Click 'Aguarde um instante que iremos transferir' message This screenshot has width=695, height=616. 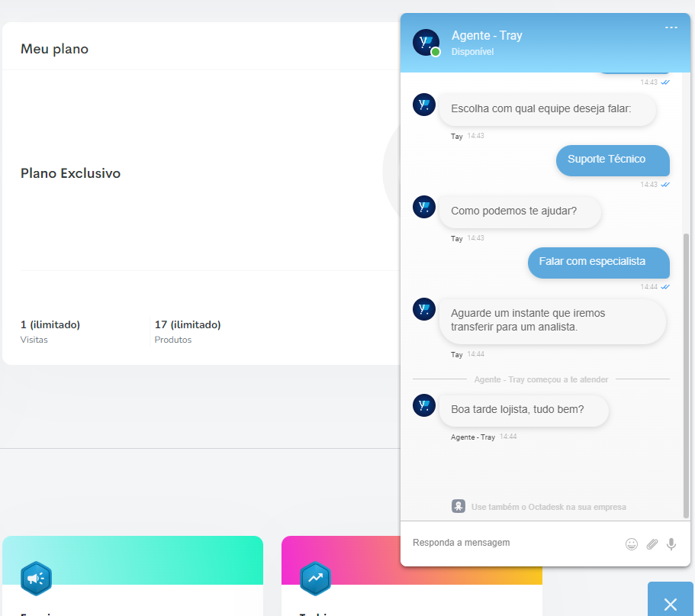(552, 321)
